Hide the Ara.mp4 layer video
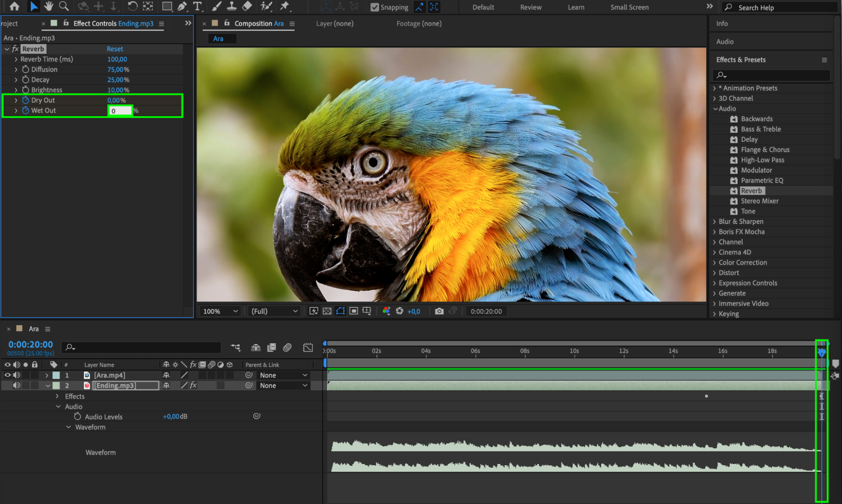 pyautogui.click(x=8, y=375)
